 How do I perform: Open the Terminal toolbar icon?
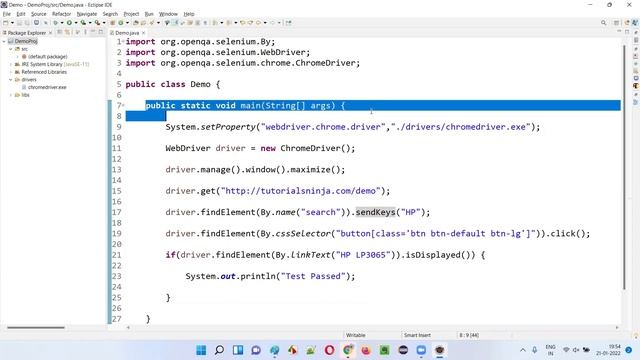click(36, 23)
